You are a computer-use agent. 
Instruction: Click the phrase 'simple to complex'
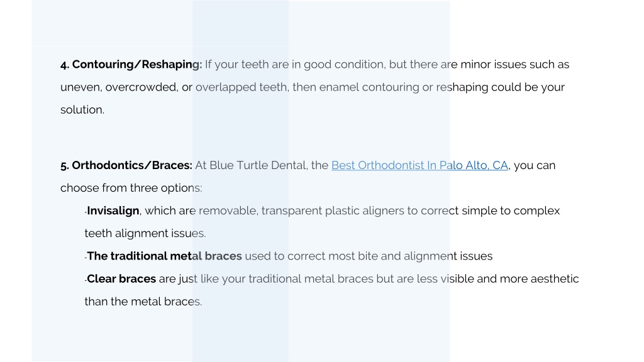[x=511, y=211]
